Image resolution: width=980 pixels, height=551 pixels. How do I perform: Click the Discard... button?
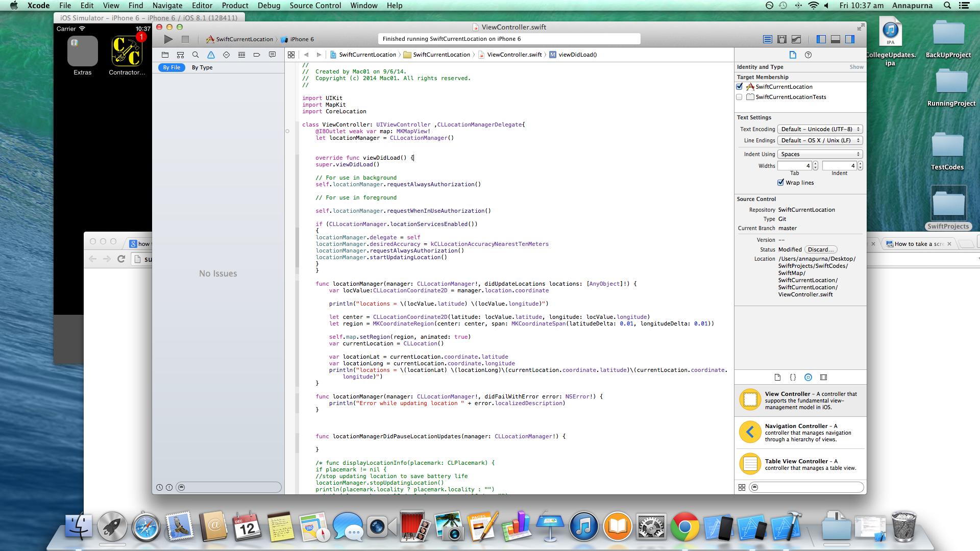tap(821, 249)
